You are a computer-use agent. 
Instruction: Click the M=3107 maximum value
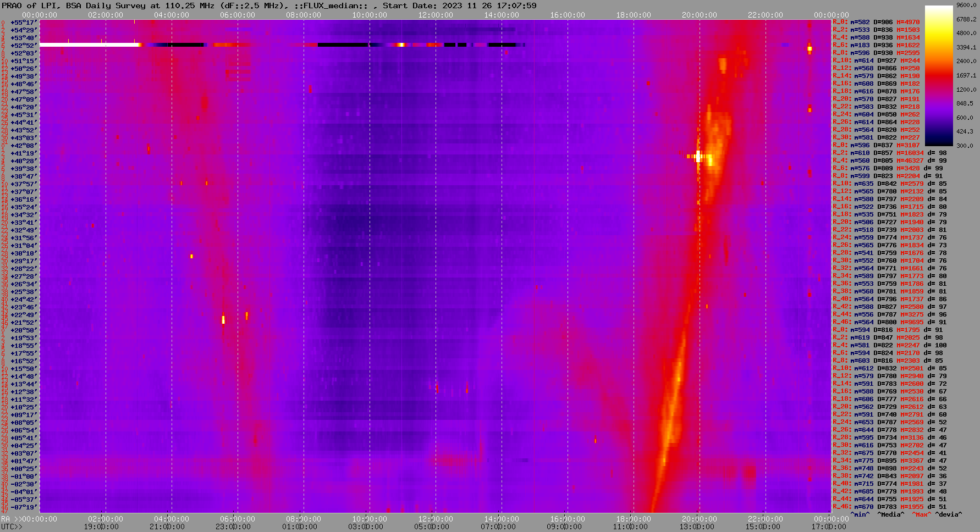pyautogui.click(x=908, y=145)
